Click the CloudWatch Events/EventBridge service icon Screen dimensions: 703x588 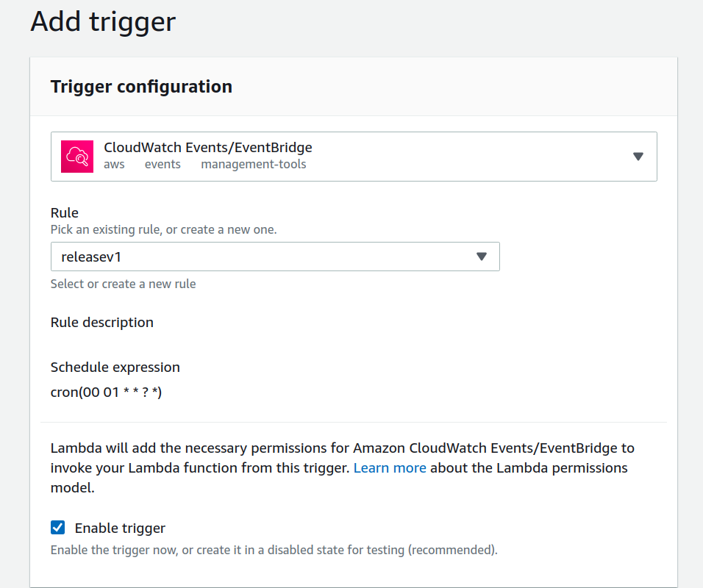pyautogui.click(x=76, y=156)
